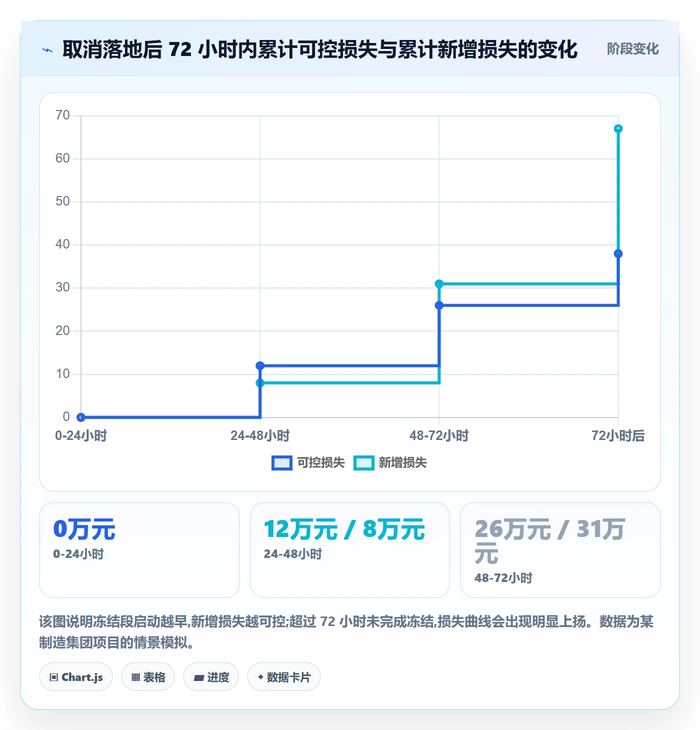Toggle 新增损失 legend color box

(363, 463)
